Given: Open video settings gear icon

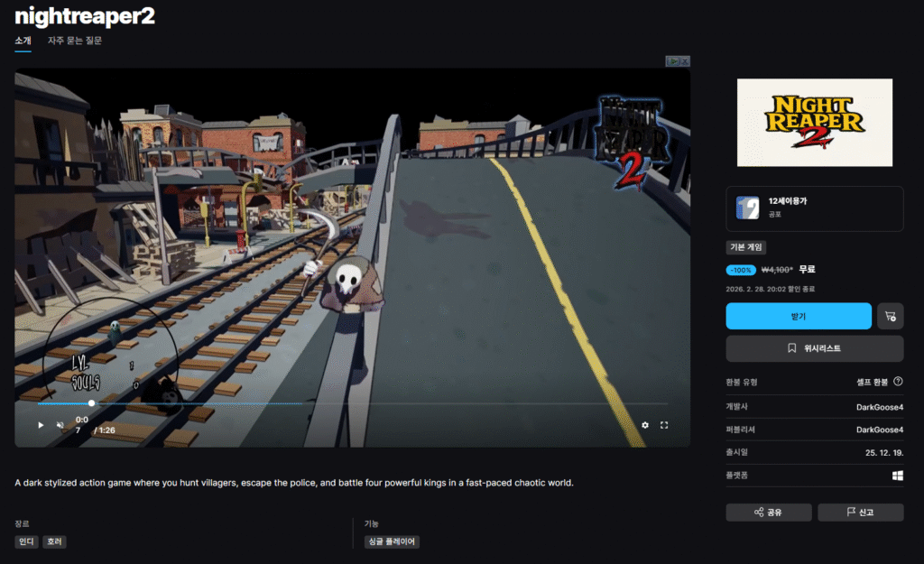Looking at the screenshot, I should coord(645,425).
